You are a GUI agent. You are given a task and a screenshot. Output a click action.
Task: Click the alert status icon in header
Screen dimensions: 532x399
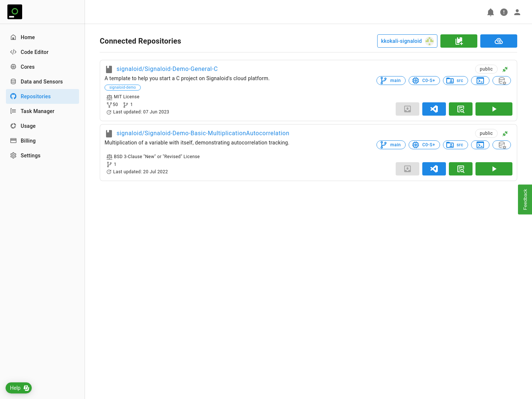point(504,12)
